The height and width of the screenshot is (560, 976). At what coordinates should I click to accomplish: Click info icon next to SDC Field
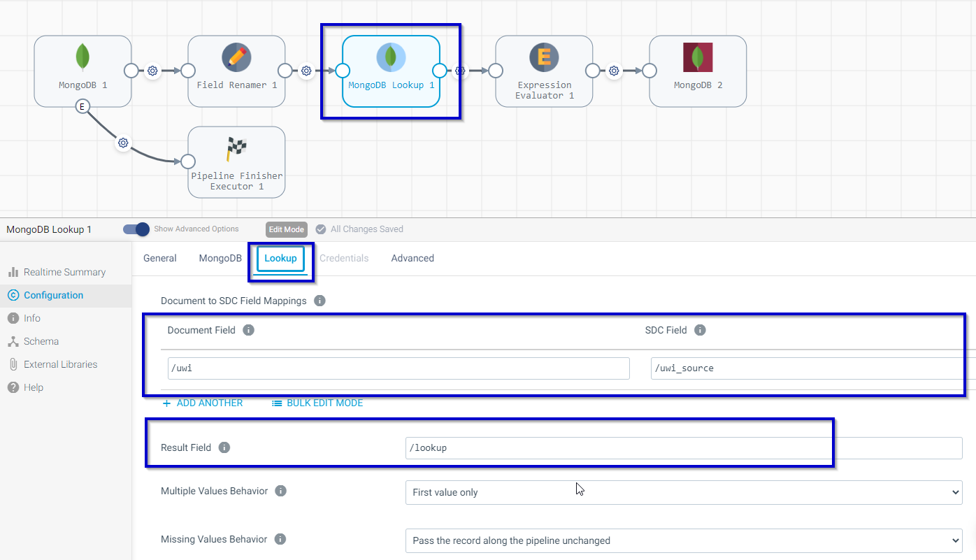pyautogui.click(x=700, y=330)
